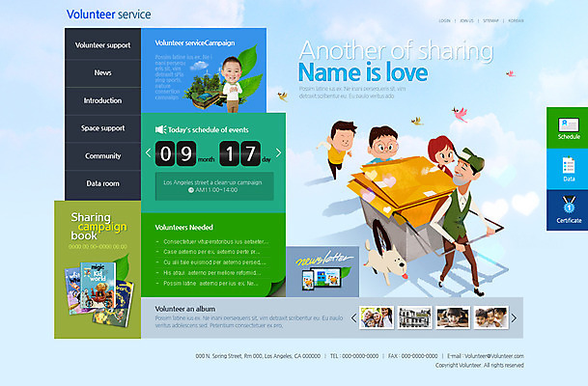588x386 pixels.
Task: Open the first Volunteers Needed list item
Action: [x=214, y=241]
